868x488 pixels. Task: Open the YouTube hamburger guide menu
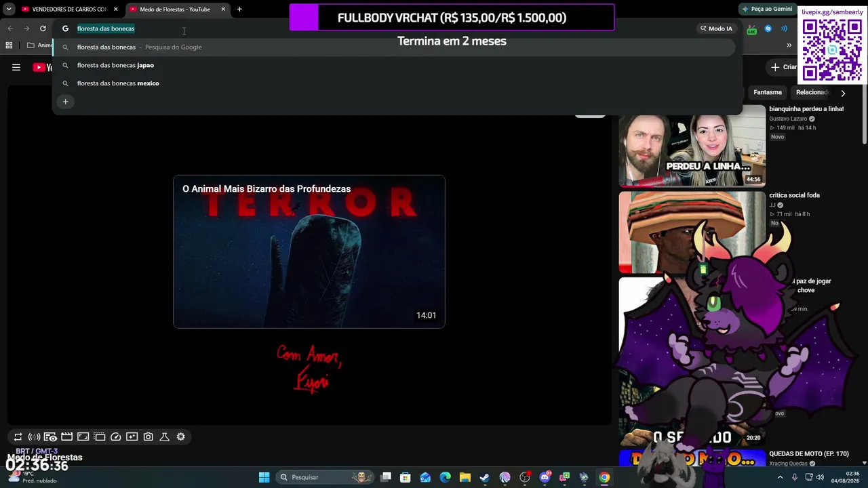click(x=16, y=67)
